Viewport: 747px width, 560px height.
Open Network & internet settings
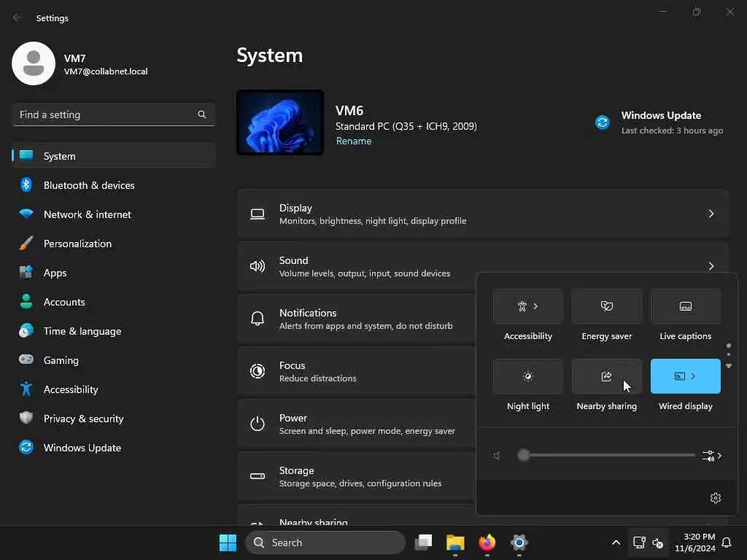click(113, 214)
